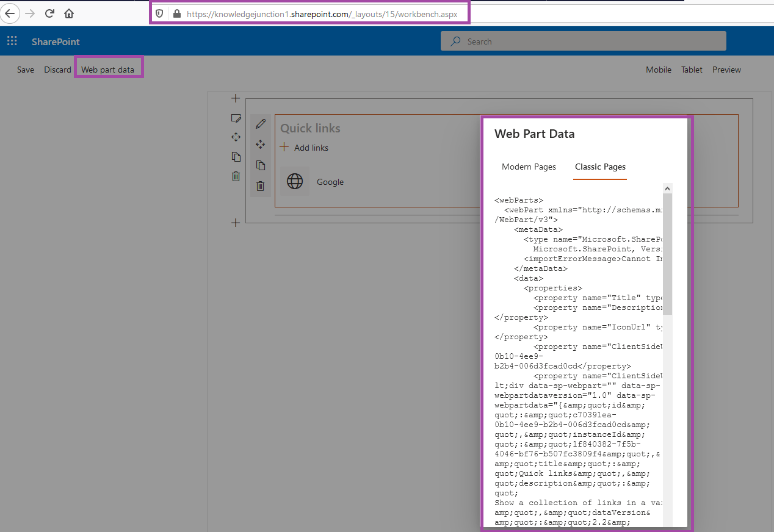Click the <webParts> line in code
774x532 pixels.
(519, 200)
